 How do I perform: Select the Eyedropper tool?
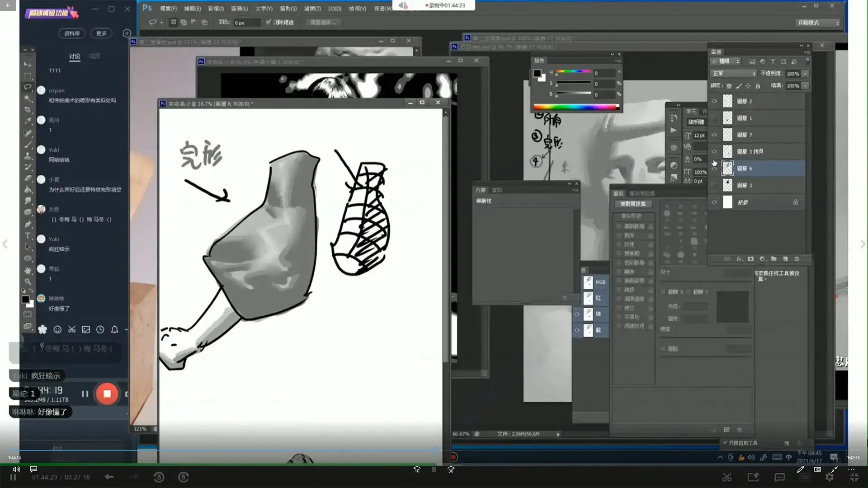click(x=28, y=121)
